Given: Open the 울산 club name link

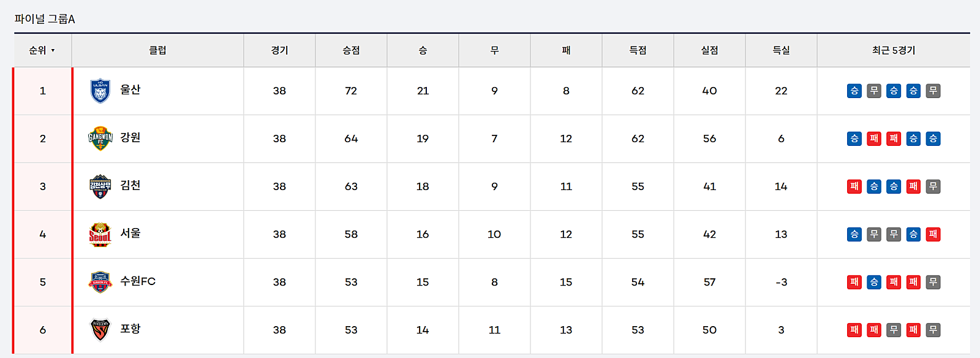Looking at the screenshot, I should coord(130,89).
